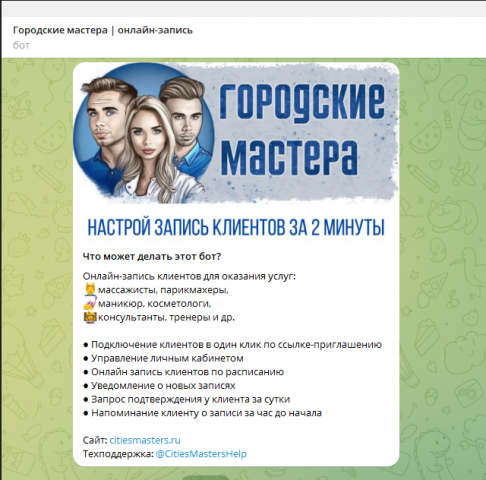Click the line 'Онлайн-запись клиентов для оказания услуг:'
This screenshot has height=480, width=486.
[x=189, y=276]
